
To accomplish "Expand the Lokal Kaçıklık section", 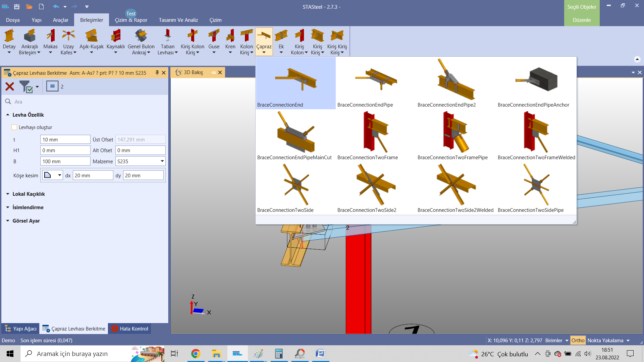I will [29, 194].
